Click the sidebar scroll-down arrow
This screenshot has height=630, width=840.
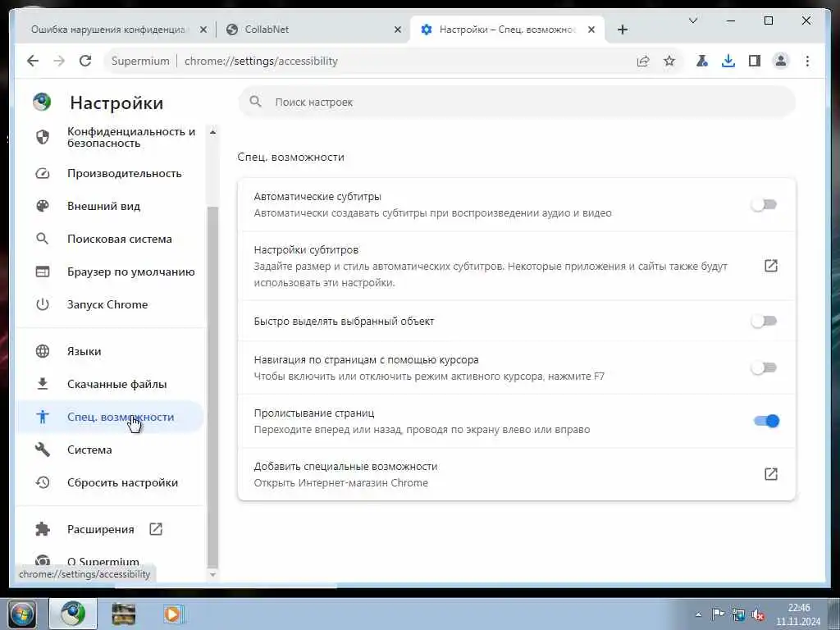212,575
